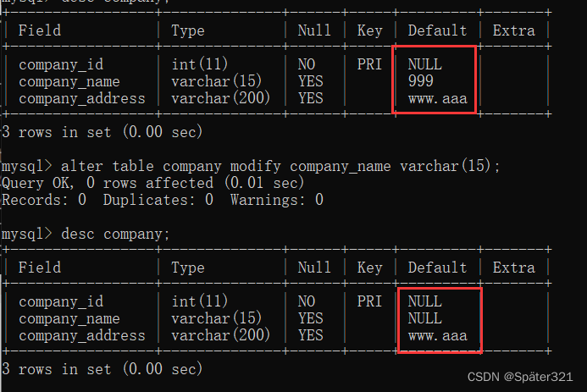This screenshot has height=392, width=587.
Task: Click company_id in the first table
Action: [x=60, y=64]
